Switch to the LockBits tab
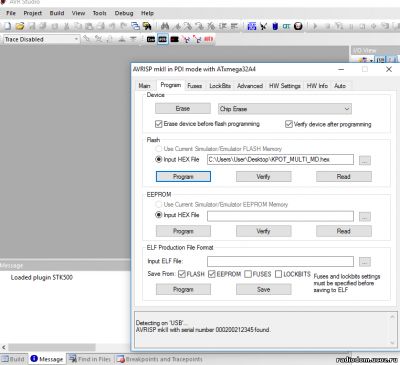This screenshot has width=400, height=365. click(220, 86)
